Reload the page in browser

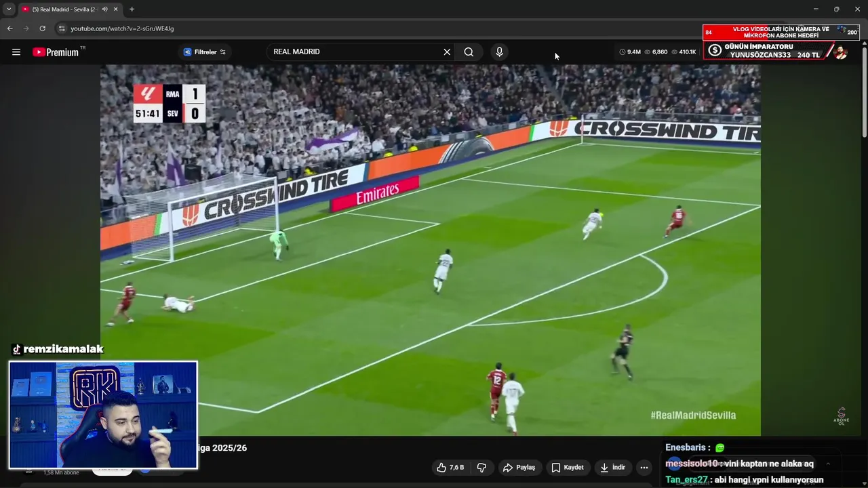[42, 28]
